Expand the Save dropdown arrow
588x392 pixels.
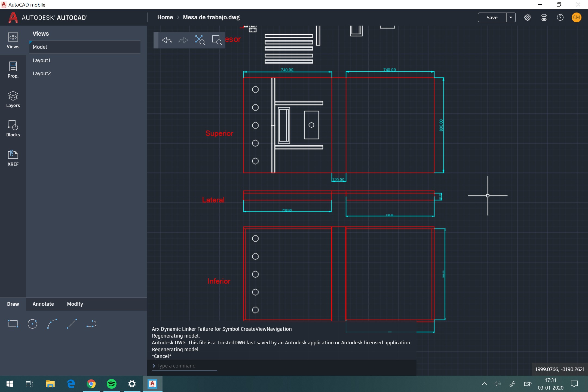coord(511,17)
